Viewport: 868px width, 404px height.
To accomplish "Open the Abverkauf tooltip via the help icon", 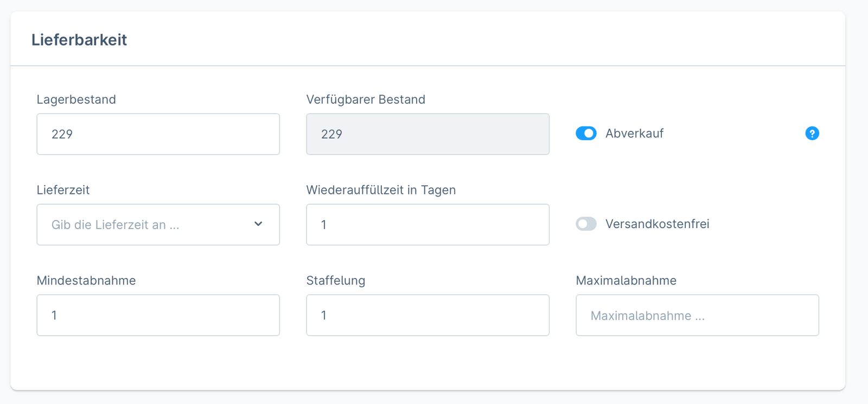I will tap(812, 133).
